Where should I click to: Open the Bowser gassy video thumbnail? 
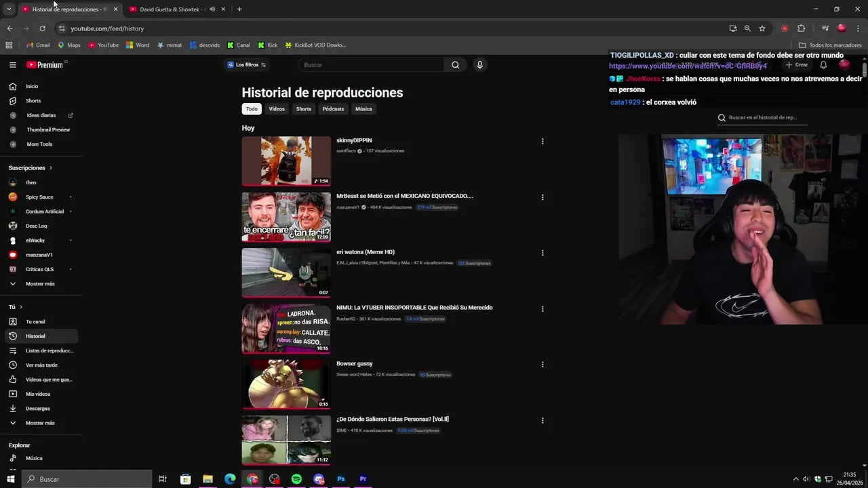pyautogui.click(x=286, y=384)
